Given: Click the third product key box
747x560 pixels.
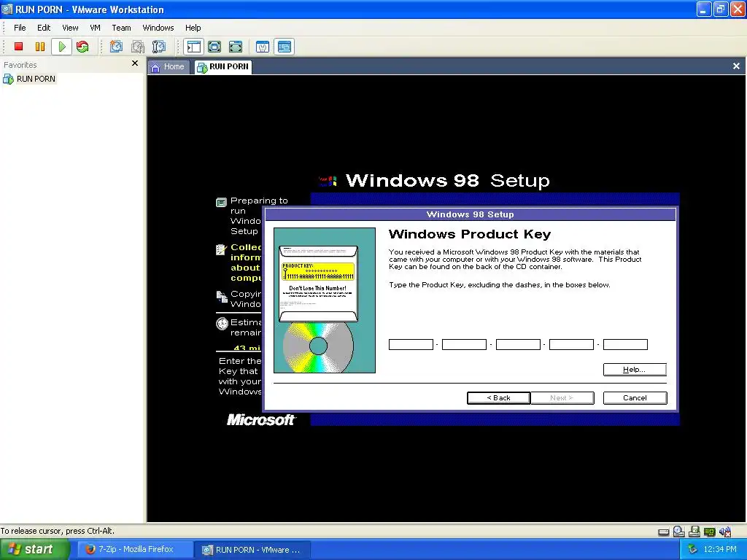Looking at the screenshot, I should pyautogui.click(x=518, y=344).
